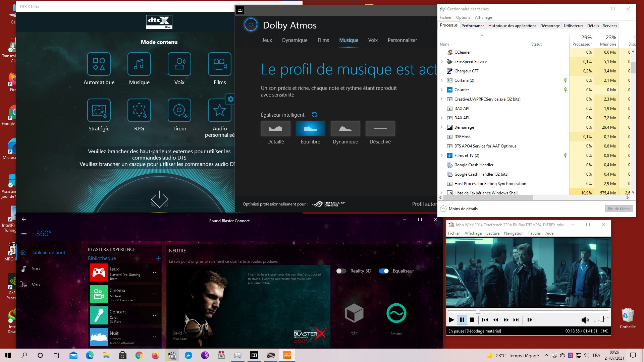Screen dimensions: 644x362
Task: Go back in Sound Blaster Connect
Action: point(24,220)
